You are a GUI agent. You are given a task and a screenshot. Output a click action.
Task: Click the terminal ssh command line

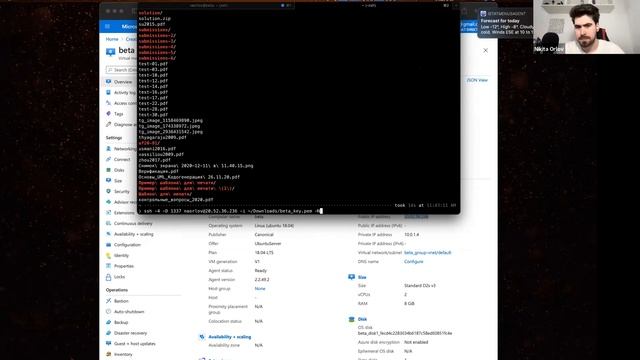click(231, 211)
